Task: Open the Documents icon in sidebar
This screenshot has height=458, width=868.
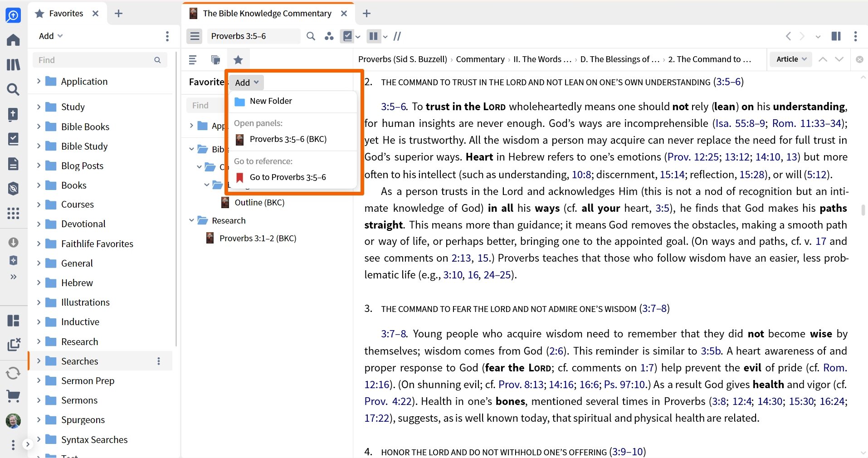Action: 13,164
